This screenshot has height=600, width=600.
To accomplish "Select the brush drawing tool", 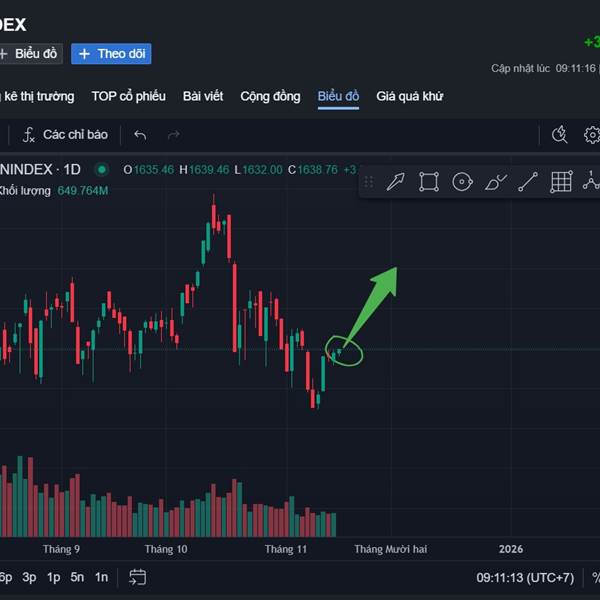I will point(495,182).
